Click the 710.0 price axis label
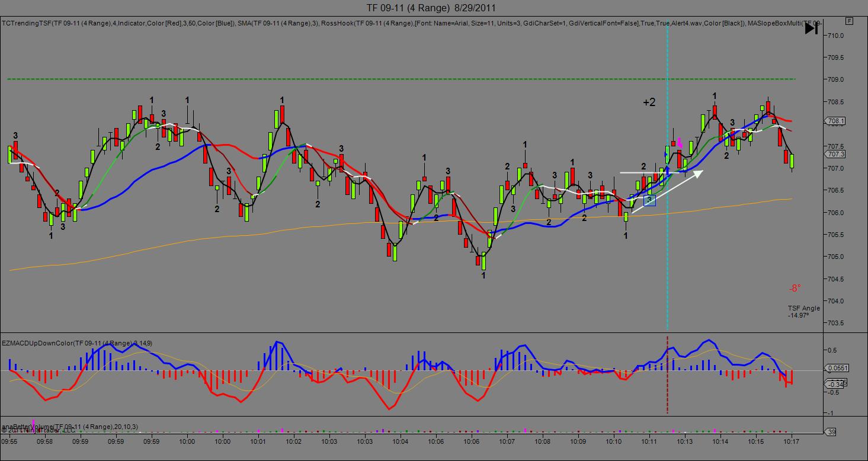Screen dimensions: 868x461 (835, 36)
